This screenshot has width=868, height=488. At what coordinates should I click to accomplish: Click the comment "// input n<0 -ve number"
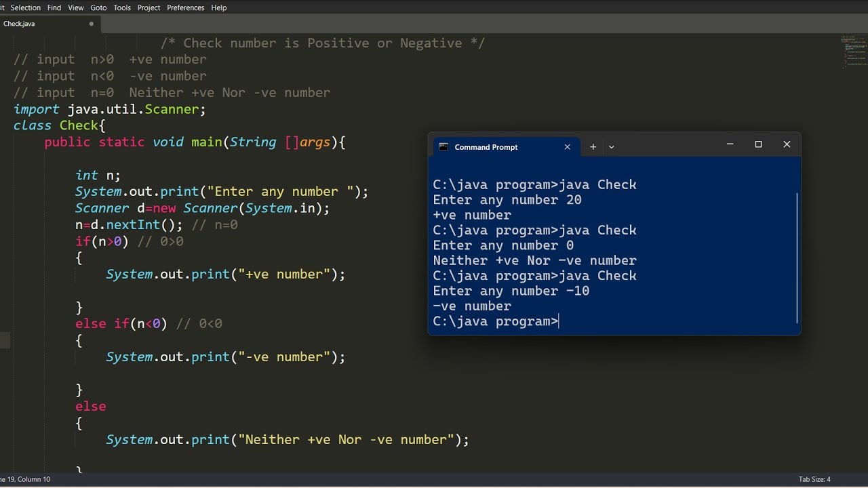(110, 76)
